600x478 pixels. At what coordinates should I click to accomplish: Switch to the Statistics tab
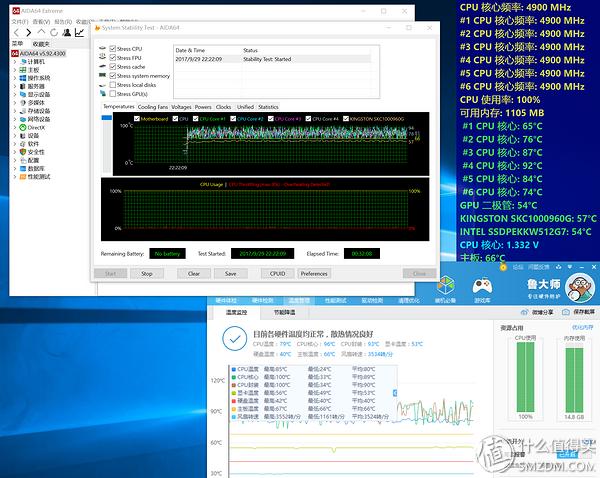pyautogui.click(x=268, y=107)
